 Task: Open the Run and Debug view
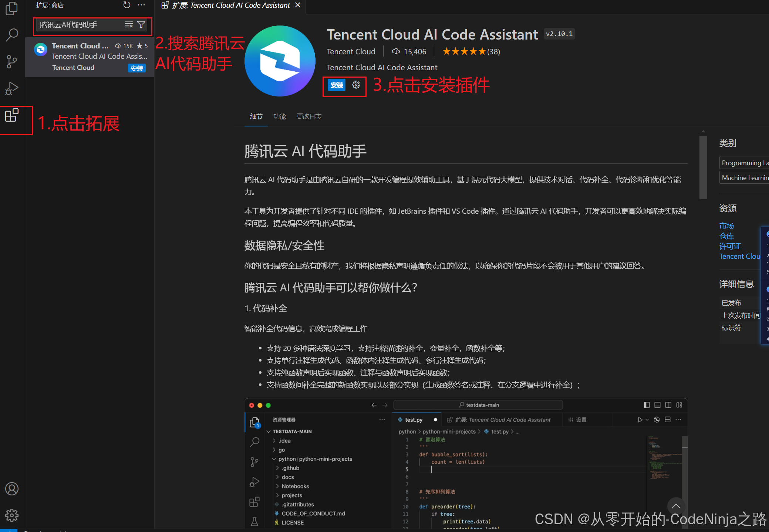[x=12, y=88]
